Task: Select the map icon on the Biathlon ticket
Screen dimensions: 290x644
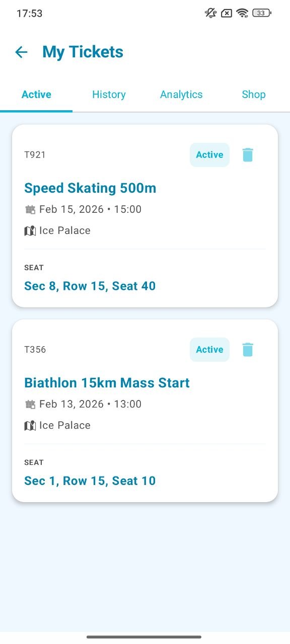Action: pos(30,425)
